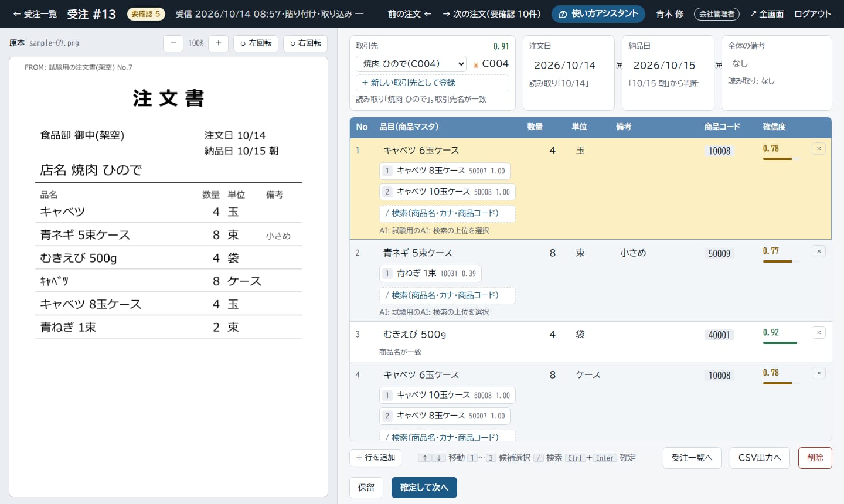Pick candidate 1 キャベツ 8玉ケース 50007 in row 1

click(x=445, y=171)
